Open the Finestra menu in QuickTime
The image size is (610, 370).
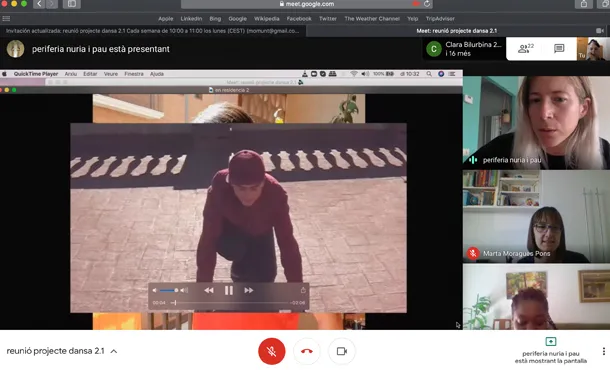[134, 74]
